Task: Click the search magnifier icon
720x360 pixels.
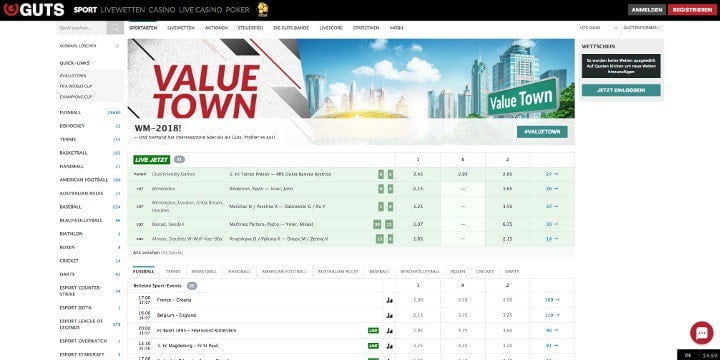Action: [x=115, y=28]
